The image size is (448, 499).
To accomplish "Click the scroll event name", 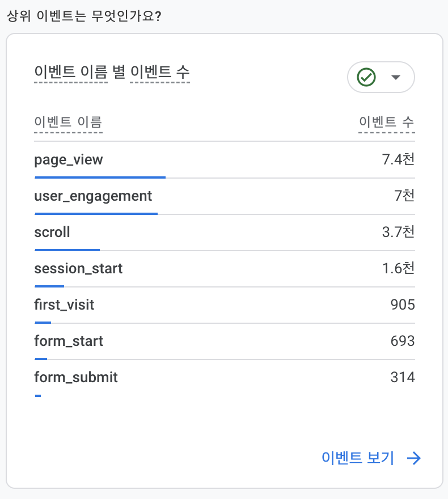I will [x=52, y=232].
